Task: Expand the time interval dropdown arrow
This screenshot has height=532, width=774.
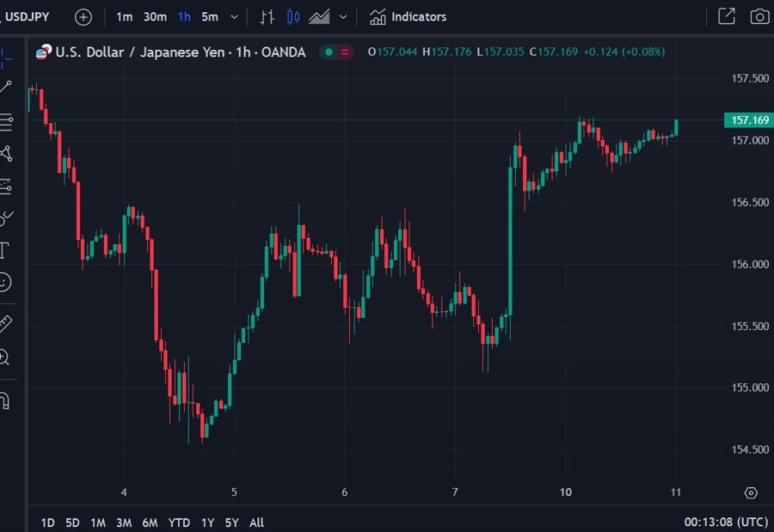Action: point(234,16)
